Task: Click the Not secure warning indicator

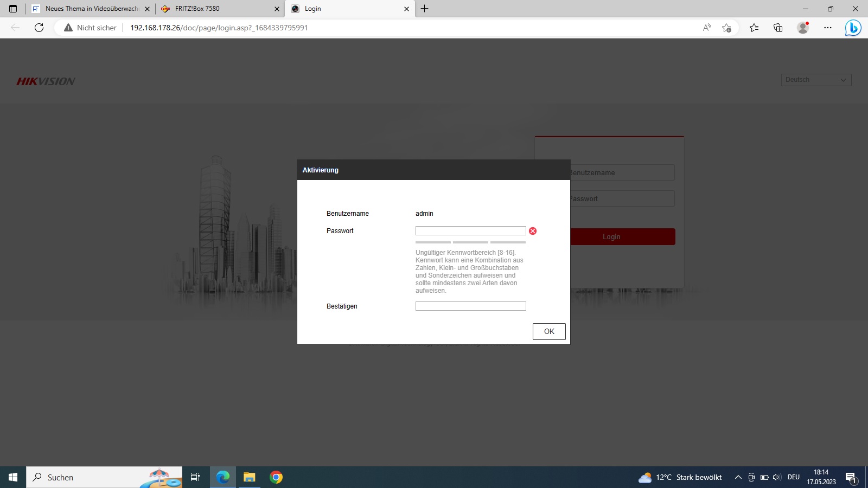Action: point(91,28)
